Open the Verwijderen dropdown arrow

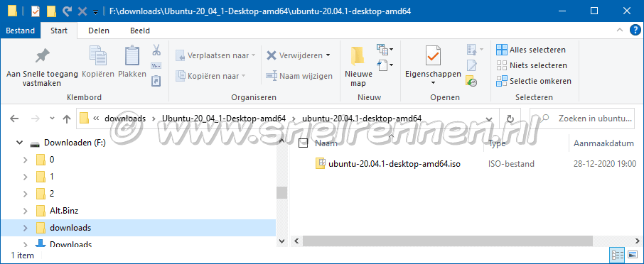pos(328,55)
